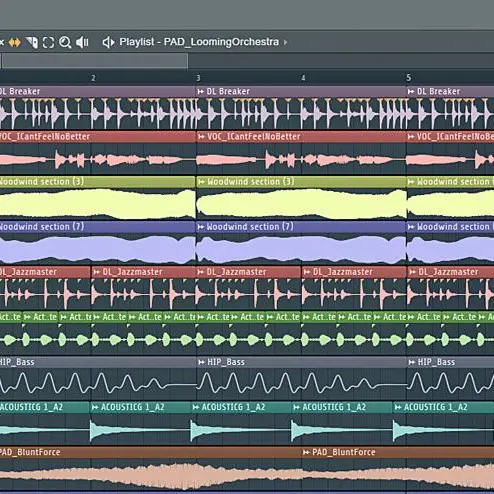The width and height of the screenshot is (494, 494).
Task: Open menu of ACOUSTICG 1_A2 clip nearest bar 2
Action: point(95,407)
